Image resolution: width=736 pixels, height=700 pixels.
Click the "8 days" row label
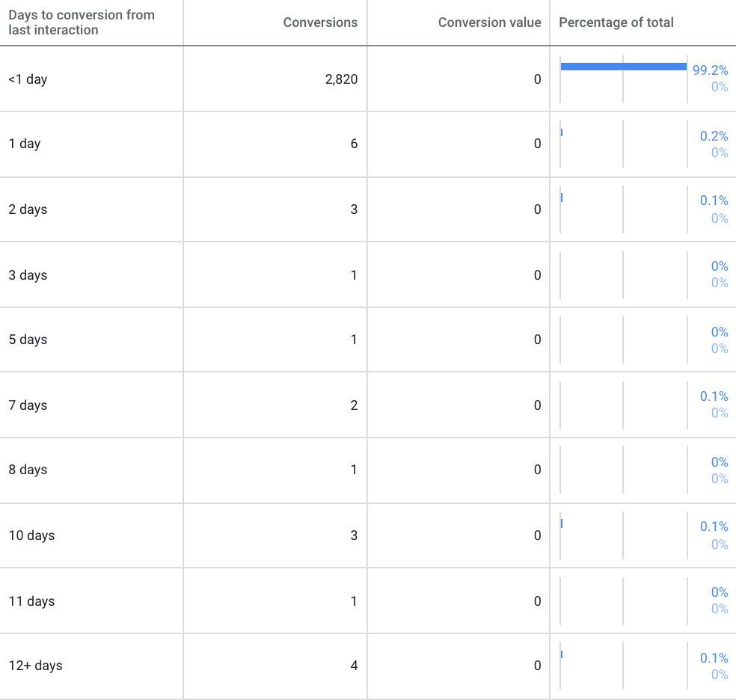28,470
